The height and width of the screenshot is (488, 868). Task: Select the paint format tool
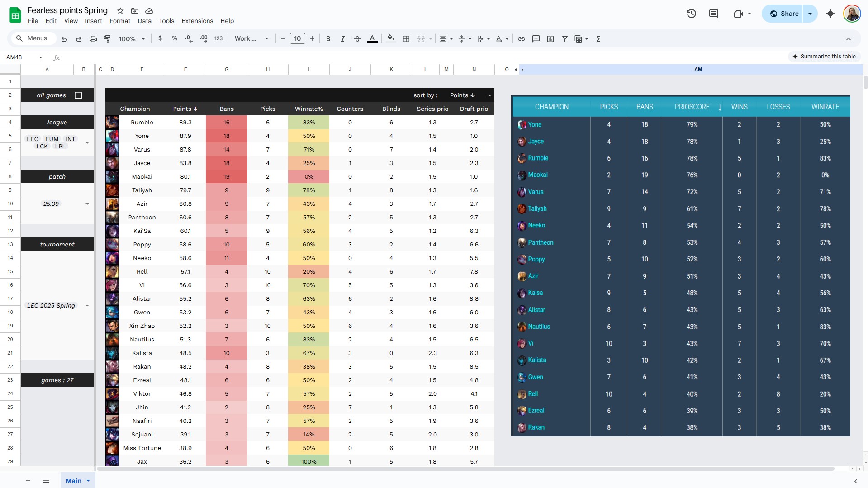[x=107, y=39]
